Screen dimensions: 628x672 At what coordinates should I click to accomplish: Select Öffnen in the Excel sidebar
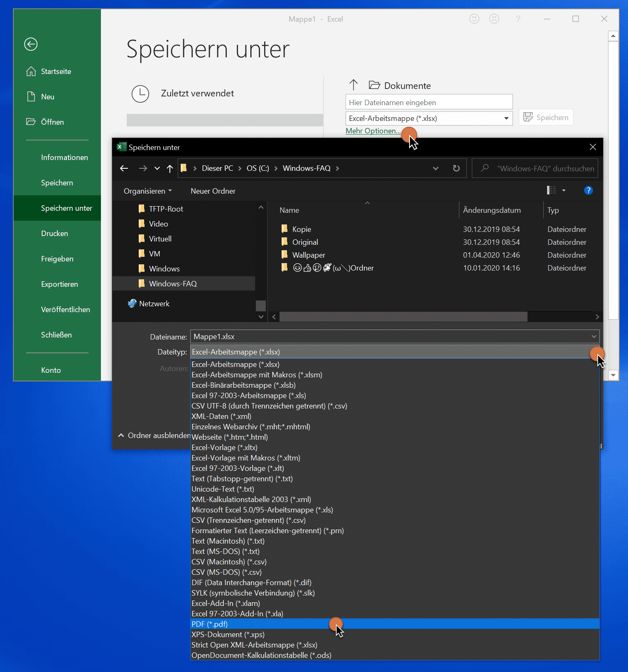(x=45, y=122)
